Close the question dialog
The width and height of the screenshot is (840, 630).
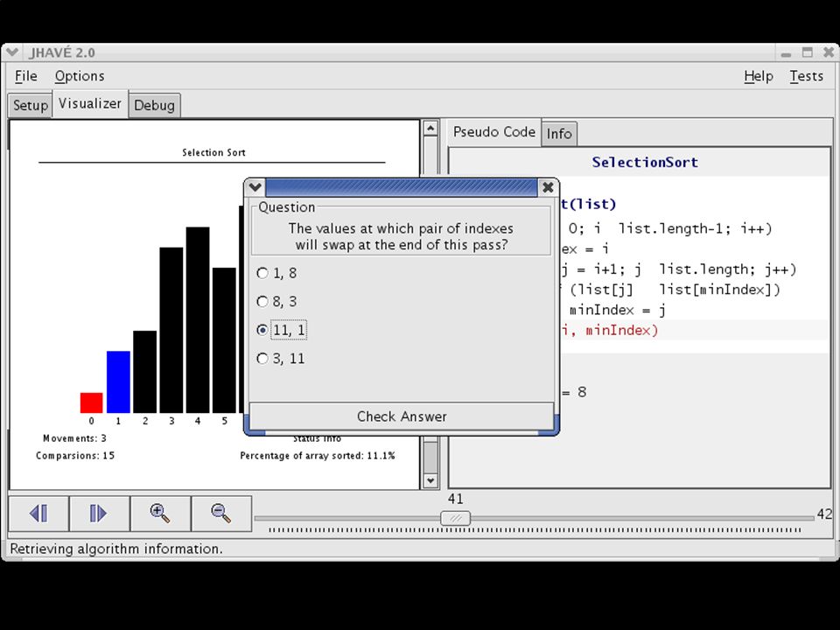pos(548,187)
